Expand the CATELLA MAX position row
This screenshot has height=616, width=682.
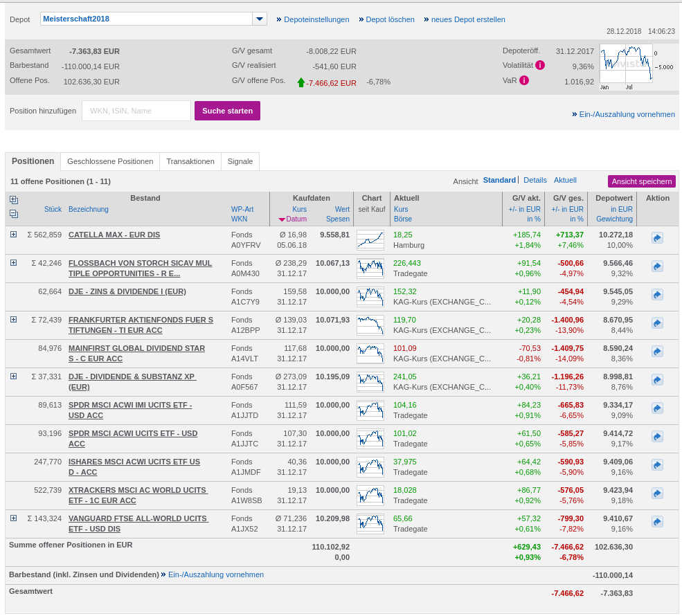pyautogui.click(x=13, y=235)
